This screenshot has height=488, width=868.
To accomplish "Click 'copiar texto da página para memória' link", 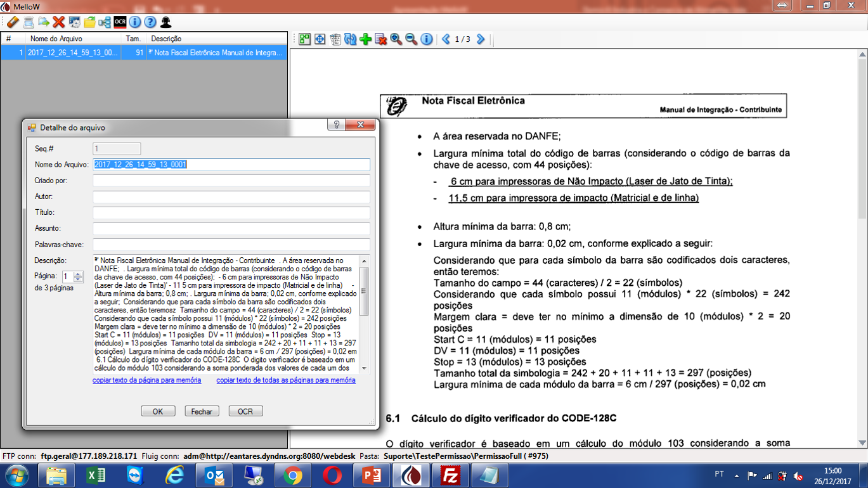I will click(x=146, y=380).
